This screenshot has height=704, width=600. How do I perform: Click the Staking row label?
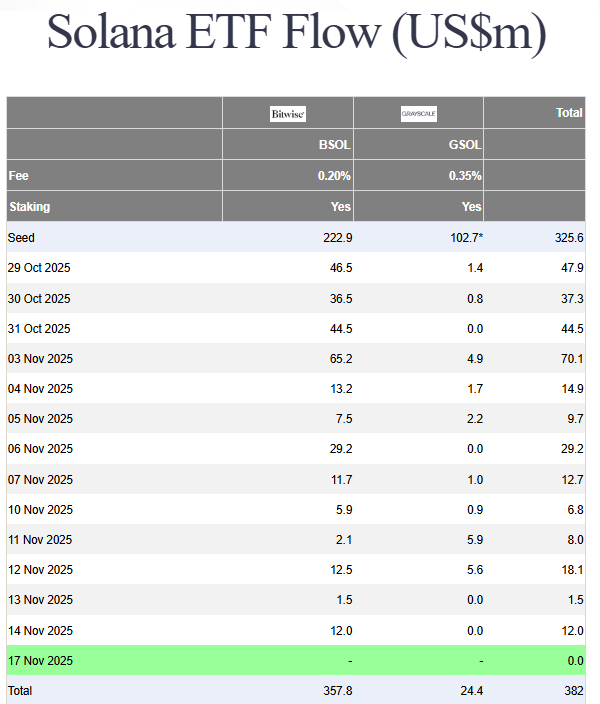click(x=29, y=207)
